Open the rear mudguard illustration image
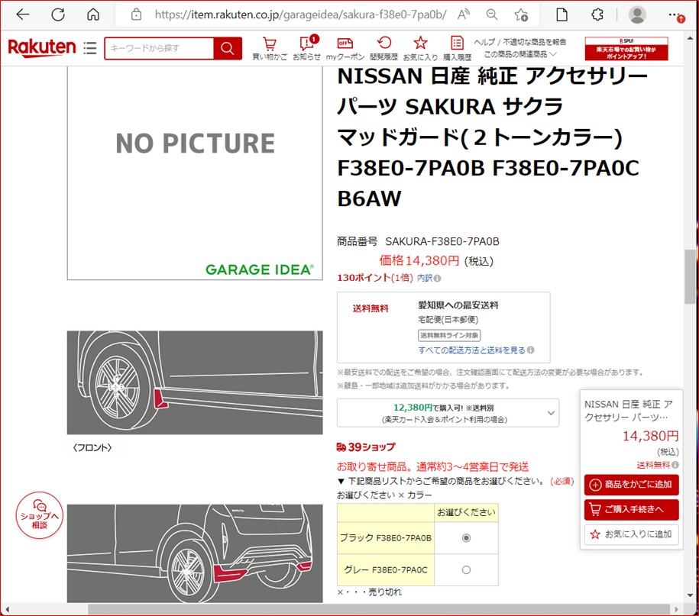 click(x=195, y=553)
